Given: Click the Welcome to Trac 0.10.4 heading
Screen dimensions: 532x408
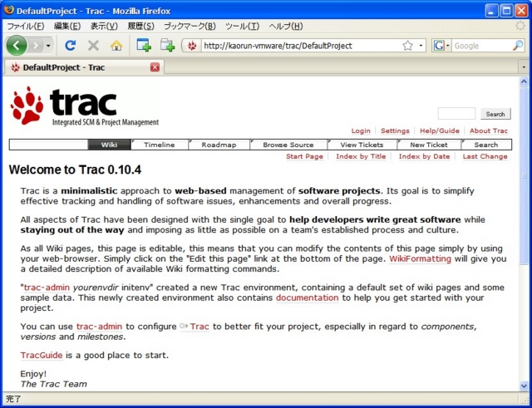Looking at the screenshot, I should click(75, 170).
